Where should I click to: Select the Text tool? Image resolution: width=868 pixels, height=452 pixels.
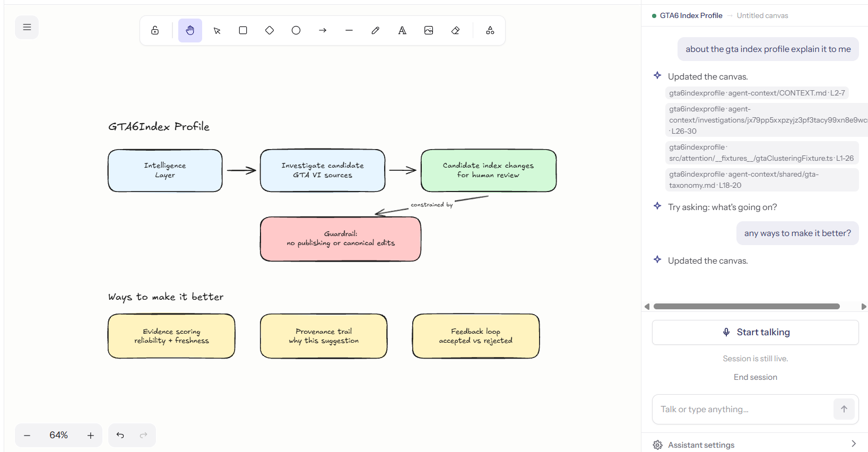pyautogui.click(x=402, y=30)
